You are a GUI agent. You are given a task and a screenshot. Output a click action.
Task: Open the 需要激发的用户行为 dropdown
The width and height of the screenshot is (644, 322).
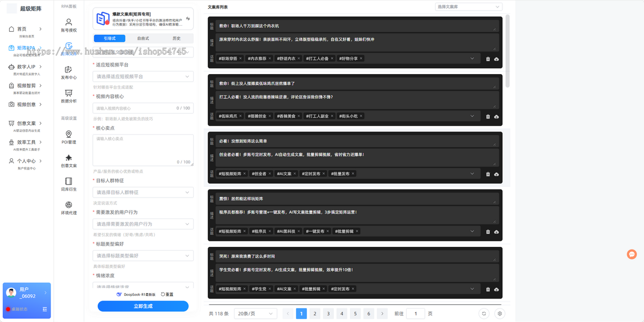tap(143, 224)
